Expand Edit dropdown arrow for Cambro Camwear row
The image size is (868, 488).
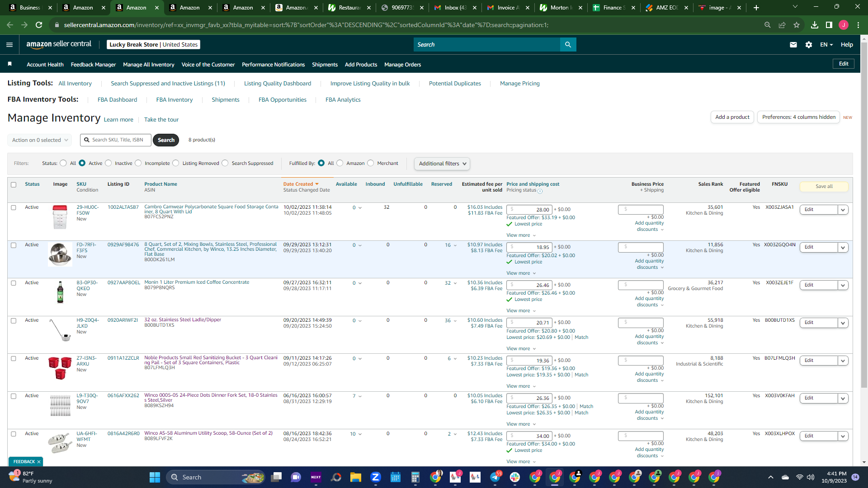coord(843,210)
